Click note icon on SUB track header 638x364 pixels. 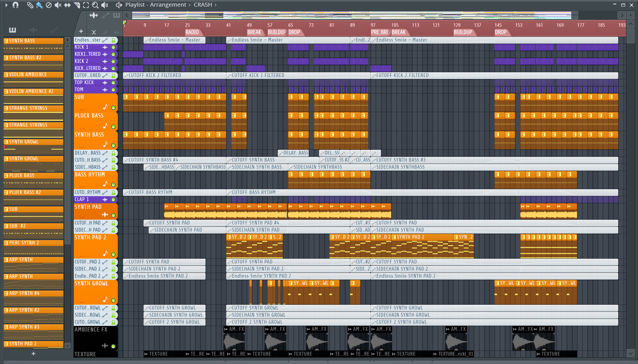pyautogui.click(x=105, y=107)
